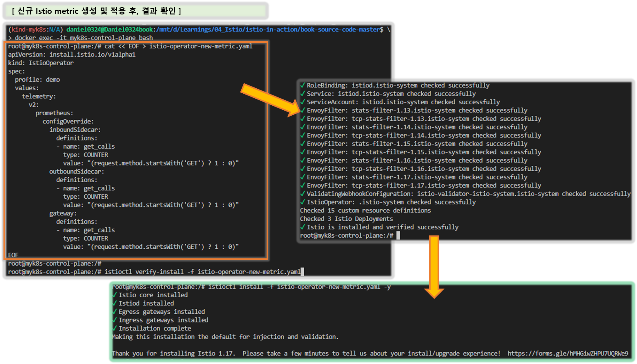The height and width of the screenshot is (364, 637).
Task: Click 'Checked 15 custom resource definitions' line
Action: point(365,210)
